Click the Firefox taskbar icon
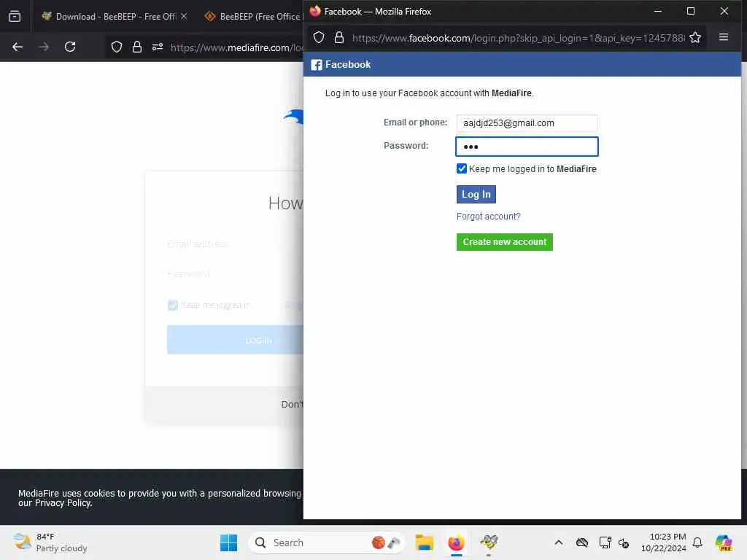The width and height of the screenshot is (747, 560). click(x=457, y=542)
